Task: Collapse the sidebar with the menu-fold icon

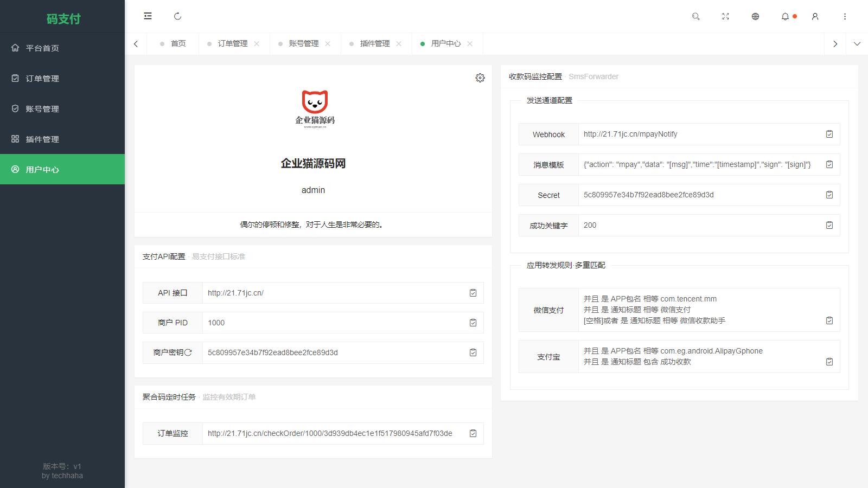Action: (148, 16)
